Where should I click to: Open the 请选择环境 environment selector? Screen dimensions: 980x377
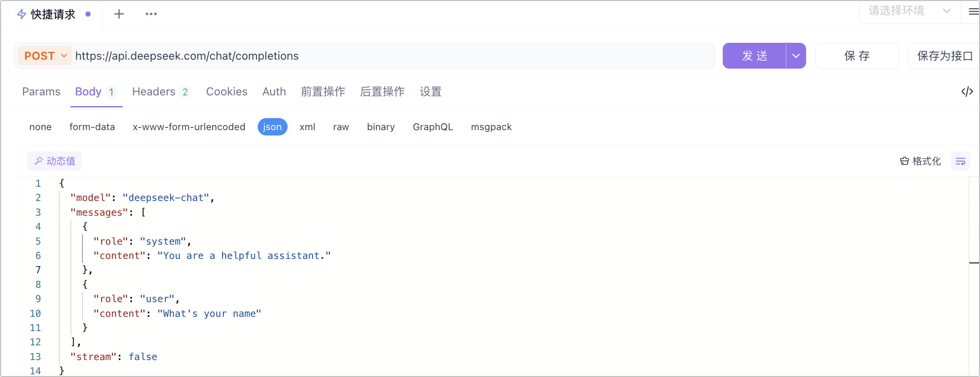910,11
